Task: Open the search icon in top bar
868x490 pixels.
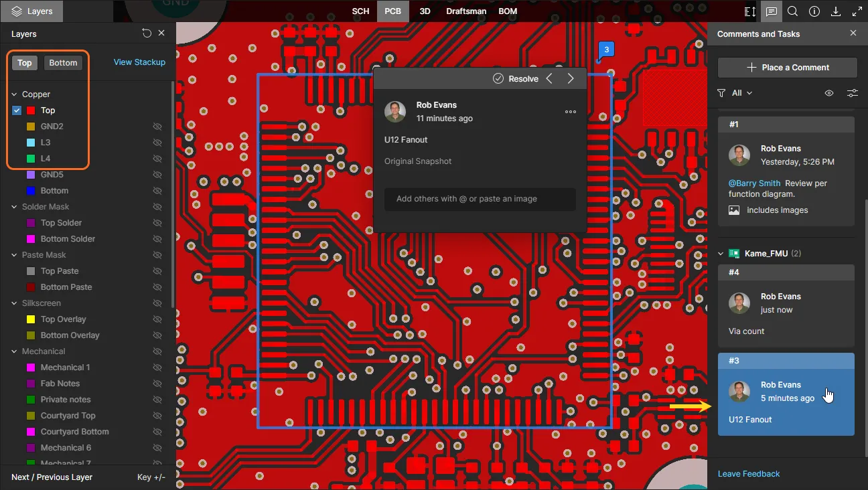Action: point(793,11)
